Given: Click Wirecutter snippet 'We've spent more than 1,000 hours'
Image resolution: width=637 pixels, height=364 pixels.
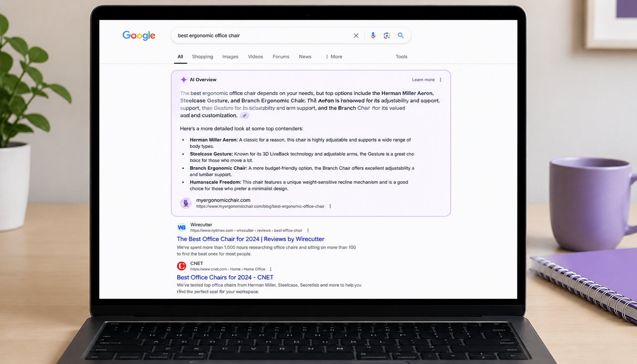Looking at the screenshot, I should click(x=266, y=250).
